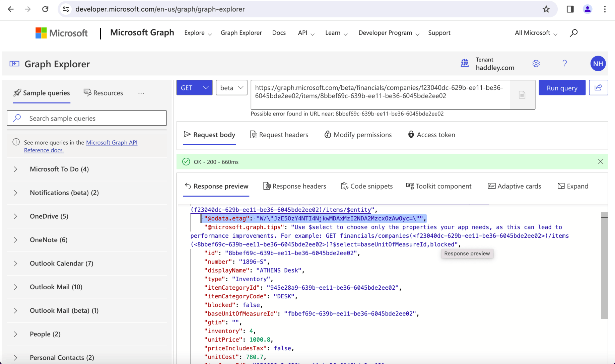Image resolution: width=615 pixels, height=364 pixels.
Task: Click the Run query button
Action: [562, 88]
